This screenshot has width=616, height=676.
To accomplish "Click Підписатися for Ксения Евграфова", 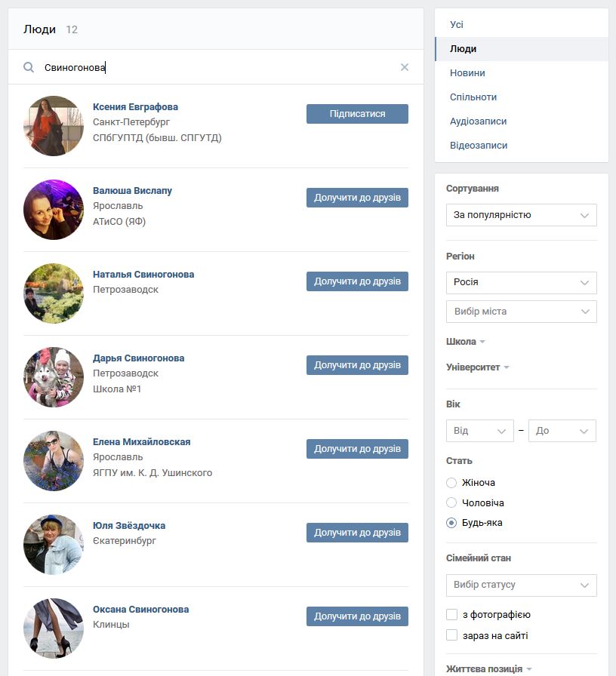I will click(357, 114).
